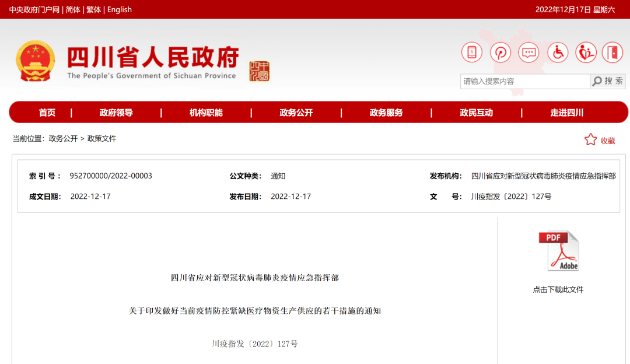
Task: Click the 发布机构 name 四川省应对新型冠状病毒肺炎疫情应急指挥部
Action: pos(543,176)
